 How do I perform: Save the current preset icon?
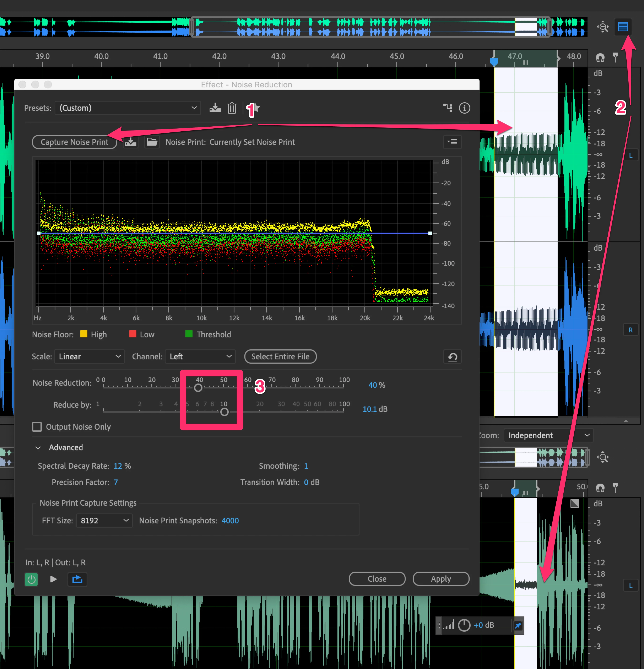point(215,108)
